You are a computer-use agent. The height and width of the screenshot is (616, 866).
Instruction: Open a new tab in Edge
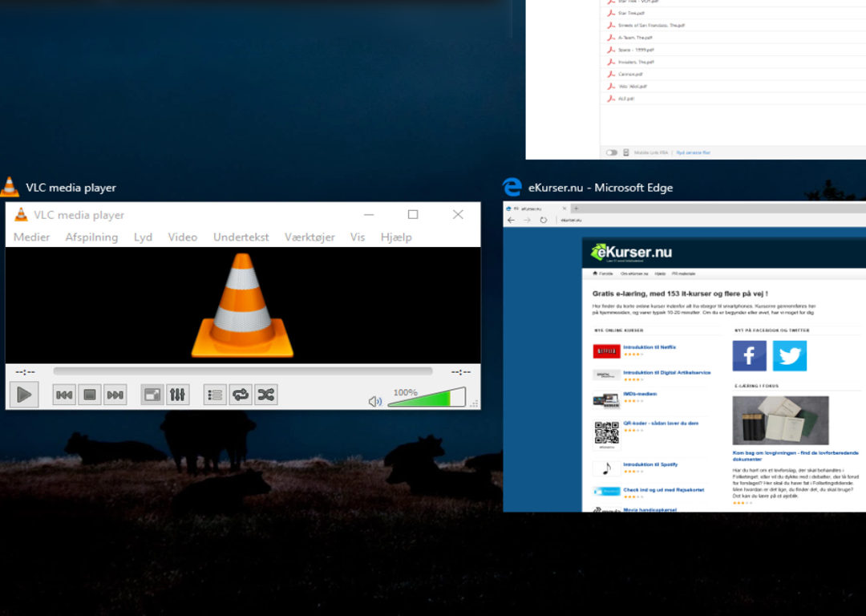click(x=576, y=209)
